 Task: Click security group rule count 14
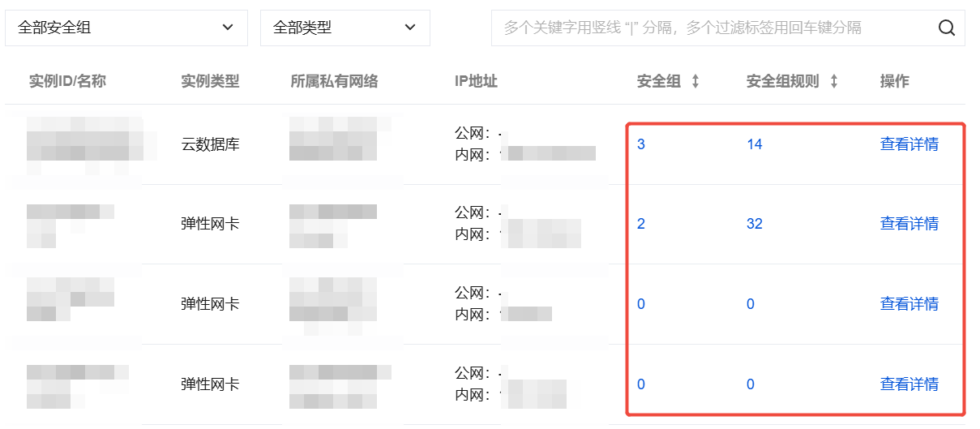(x=754, y=144)
